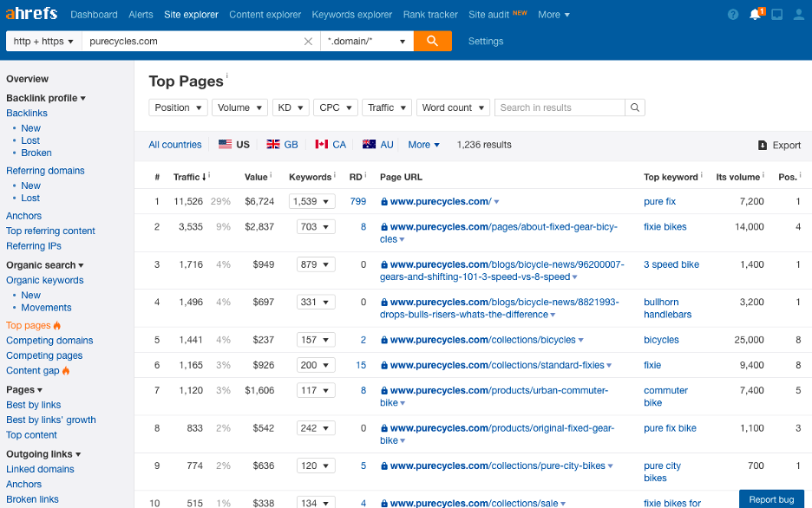Open the protocol http + https dropdown
The width and height of the screenshot is (812, 508).
click(44, 41)
